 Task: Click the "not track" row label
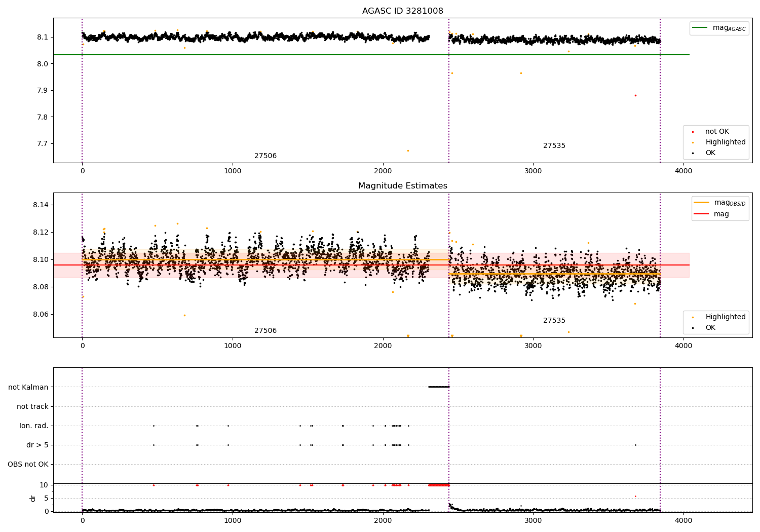pyautogui.click(x=32, y=407)
